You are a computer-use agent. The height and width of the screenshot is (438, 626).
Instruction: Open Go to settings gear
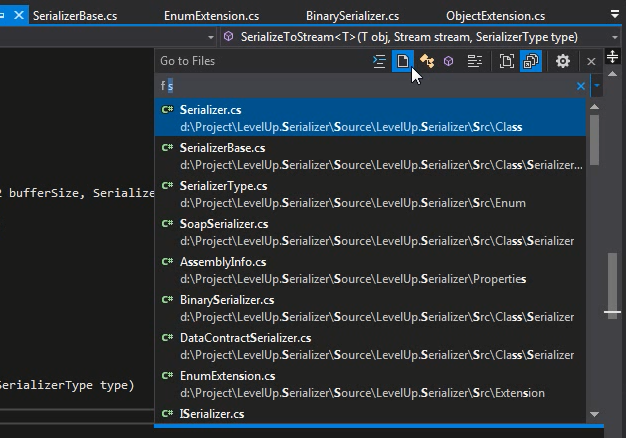point(563,61)
